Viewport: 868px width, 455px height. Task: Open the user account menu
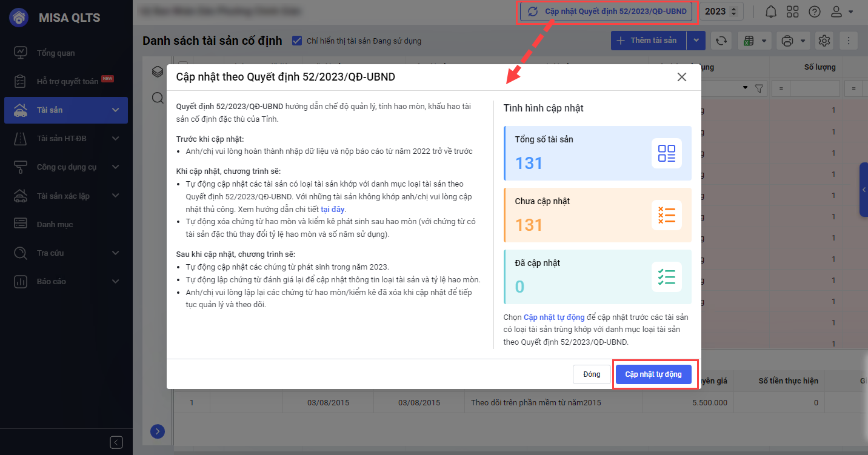[841, 12]
